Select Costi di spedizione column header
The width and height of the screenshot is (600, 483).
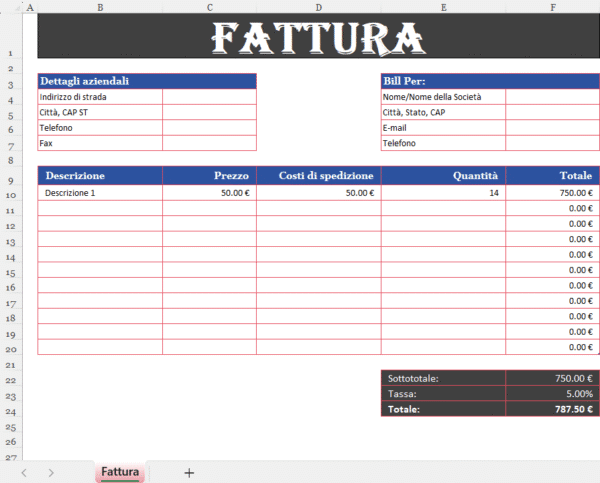pyautogui.click(x=319, y=176)
